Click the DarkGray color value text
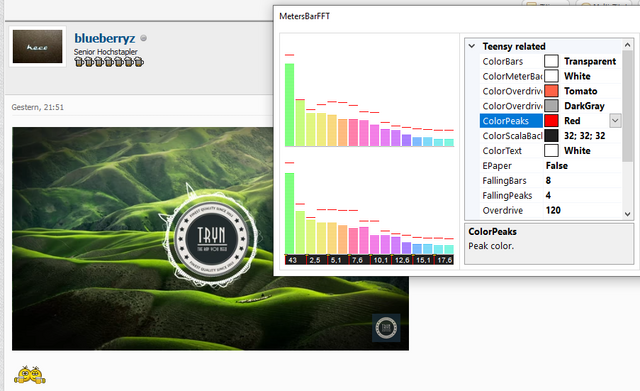The image size is (640, 391). [584, 106]
